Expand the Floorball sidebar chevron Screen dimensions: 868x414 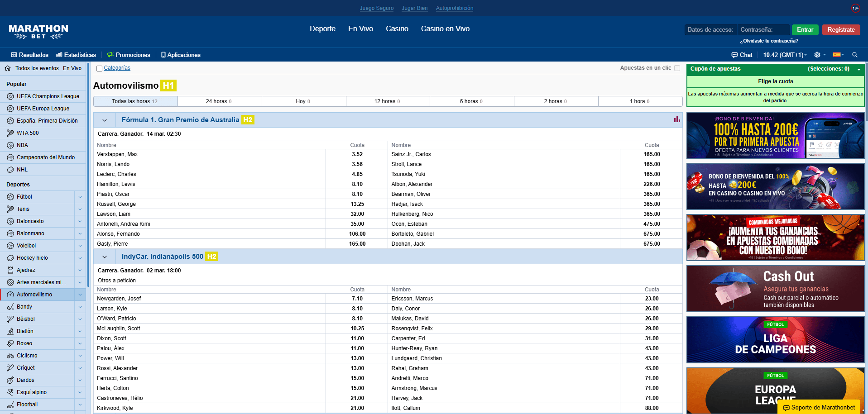pos(80,404)
